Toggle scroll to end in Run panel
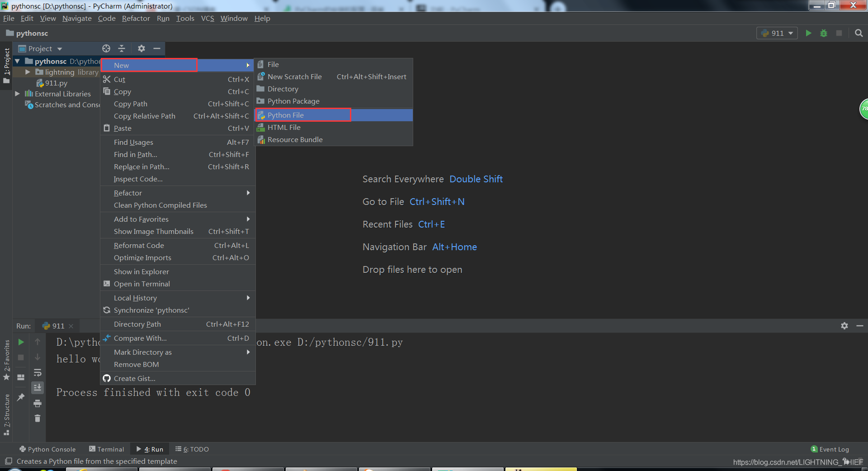This screenshot has height=471, width=868. pos(38,387)
